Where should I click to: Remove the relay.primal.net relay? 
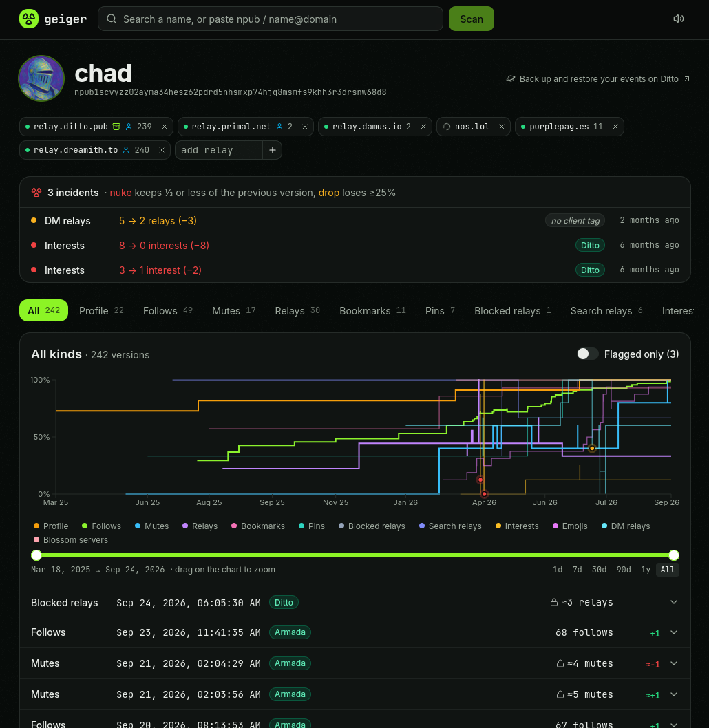tap(304, 127)
